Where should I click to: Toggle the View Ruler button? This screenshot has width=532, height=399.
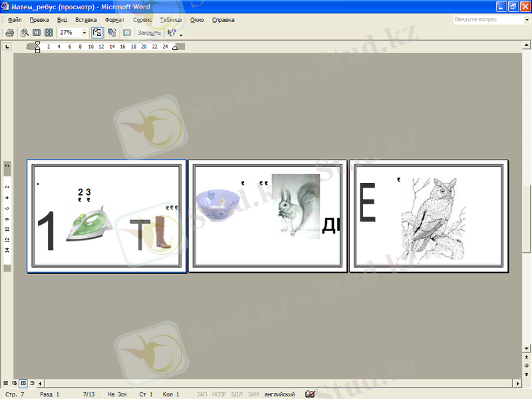click(97, 33)
